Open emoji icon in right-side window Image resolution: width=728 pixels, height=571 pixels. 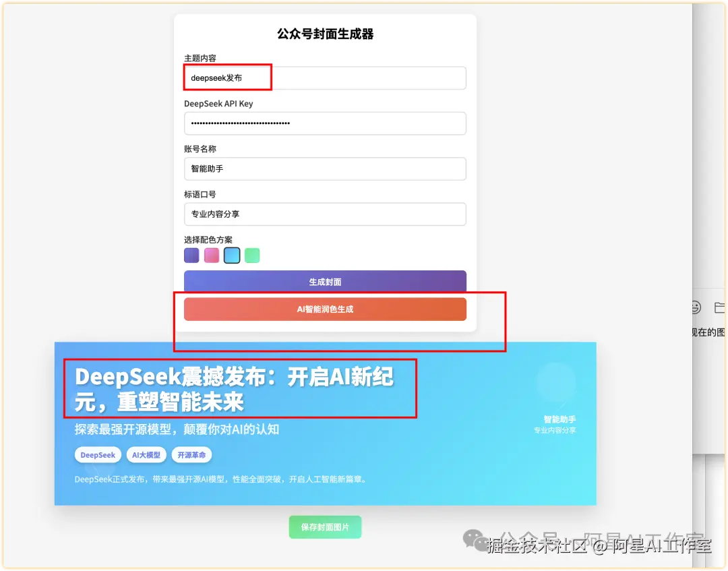(696, 307)
